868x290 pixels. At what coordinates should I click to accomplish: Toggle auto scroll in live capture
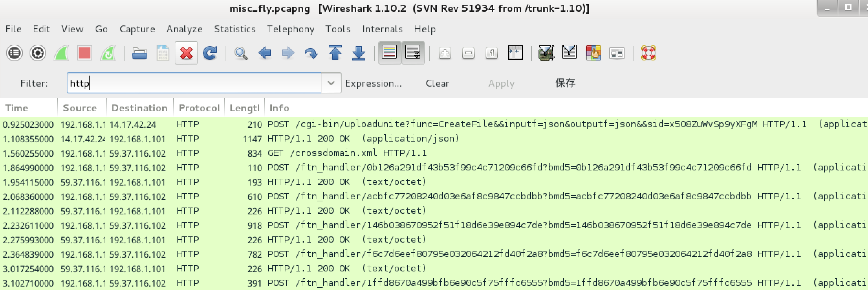click(413, 53)
